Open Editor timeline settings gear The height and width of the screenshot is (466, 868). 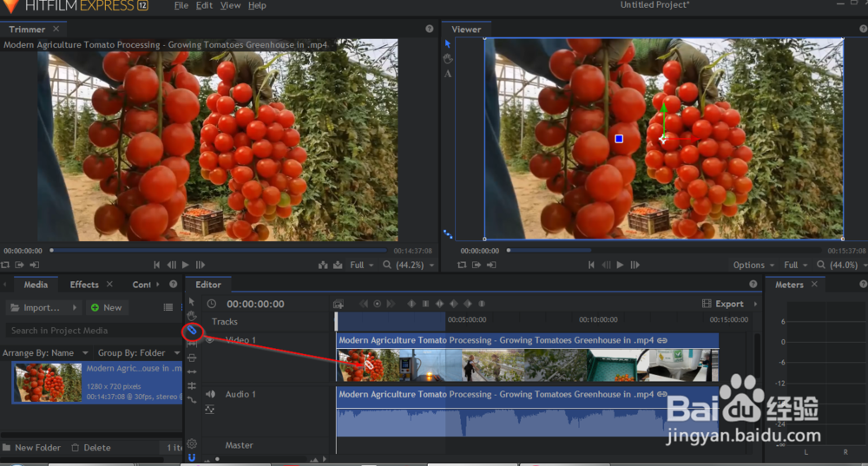pyautogui.click(x=192, y=443)
